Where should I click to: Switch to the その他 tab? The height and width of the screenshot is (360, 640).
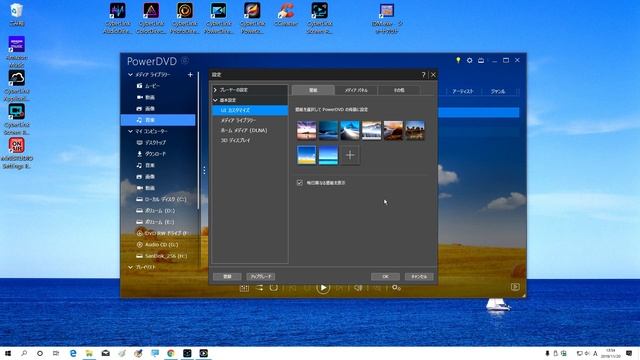point(399,90)
